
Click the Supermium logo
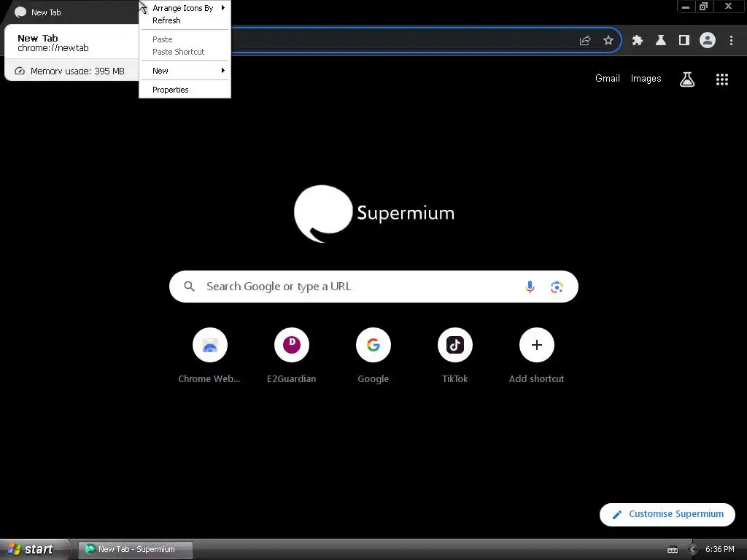[374, 214]
